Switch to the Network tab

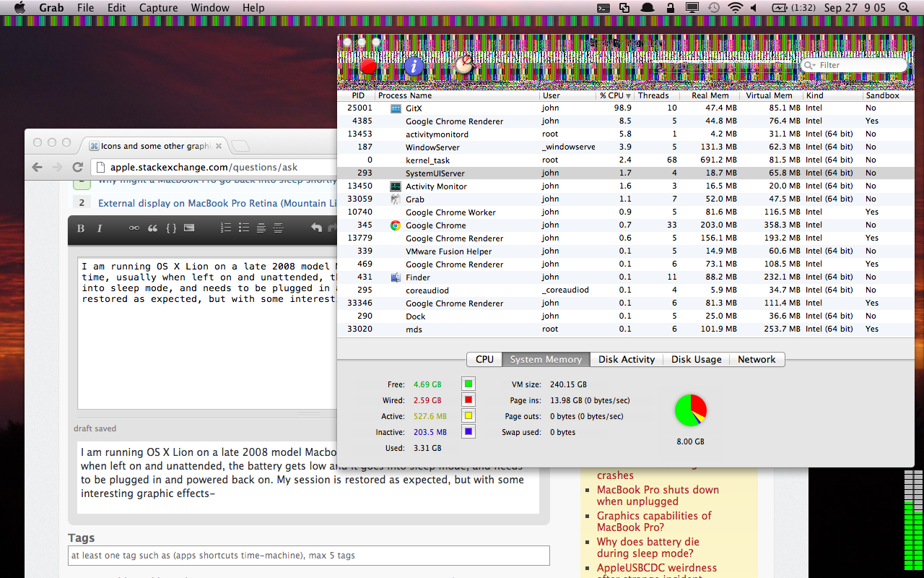pyautogui.click(x=757, y=359)
